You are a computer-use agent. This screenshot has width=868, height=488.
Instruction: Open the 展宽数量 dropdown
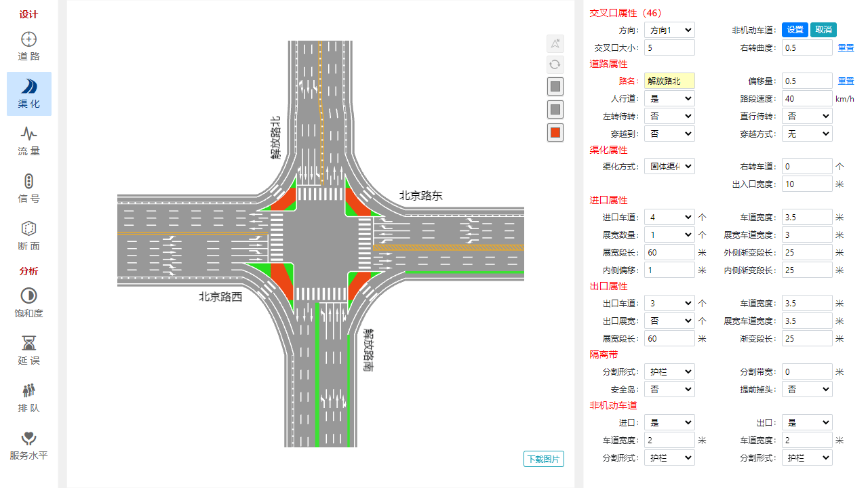[669, 235]
